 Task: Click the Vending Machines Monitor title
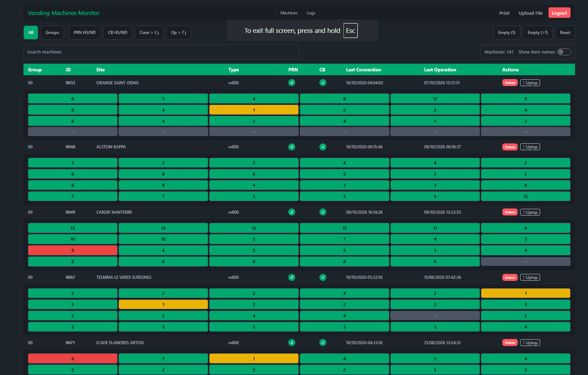tap(64, 13)
